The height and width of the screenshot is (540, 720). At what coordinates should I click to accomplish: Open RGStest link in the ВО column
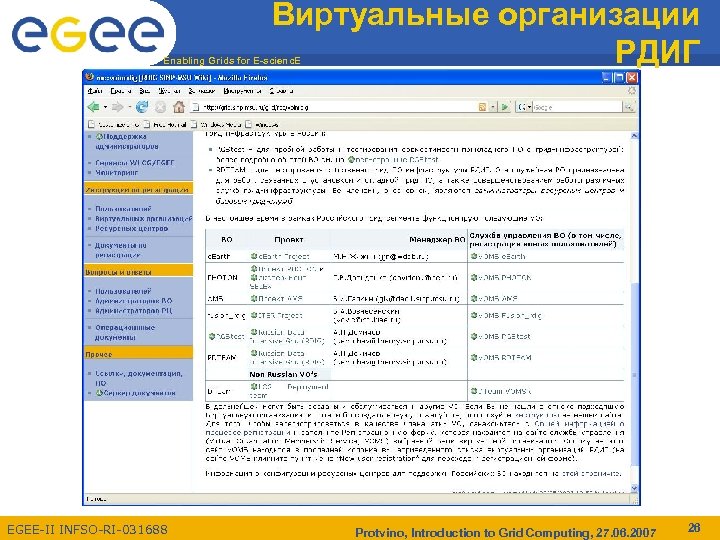point(226,337)
